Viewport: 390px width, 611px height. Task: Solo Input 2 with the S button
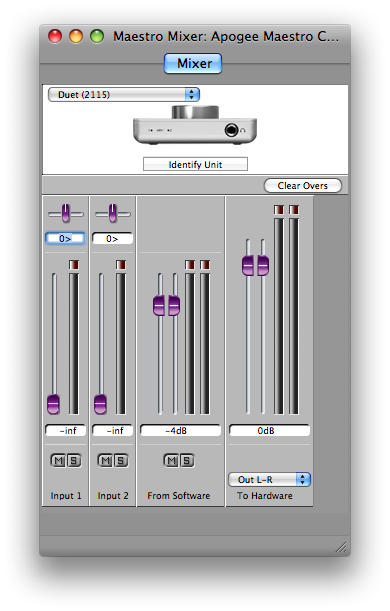(x=121, y=461)
